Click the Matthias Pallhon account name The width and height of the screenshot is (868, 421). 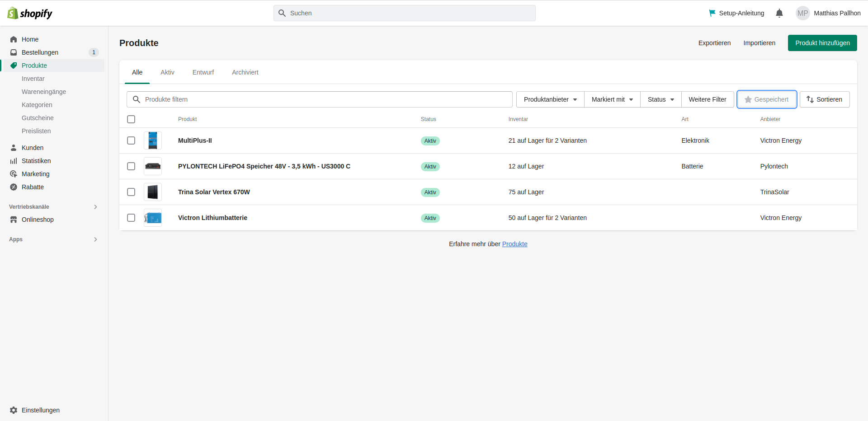(837, 13)
